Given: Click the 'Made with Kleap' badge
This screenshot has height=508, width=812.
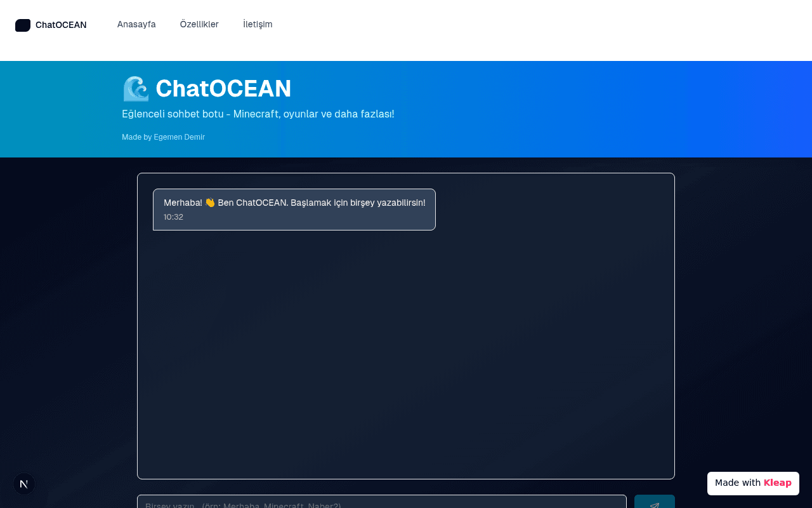Looking at the screenshot, I should [x=753, y=483].
